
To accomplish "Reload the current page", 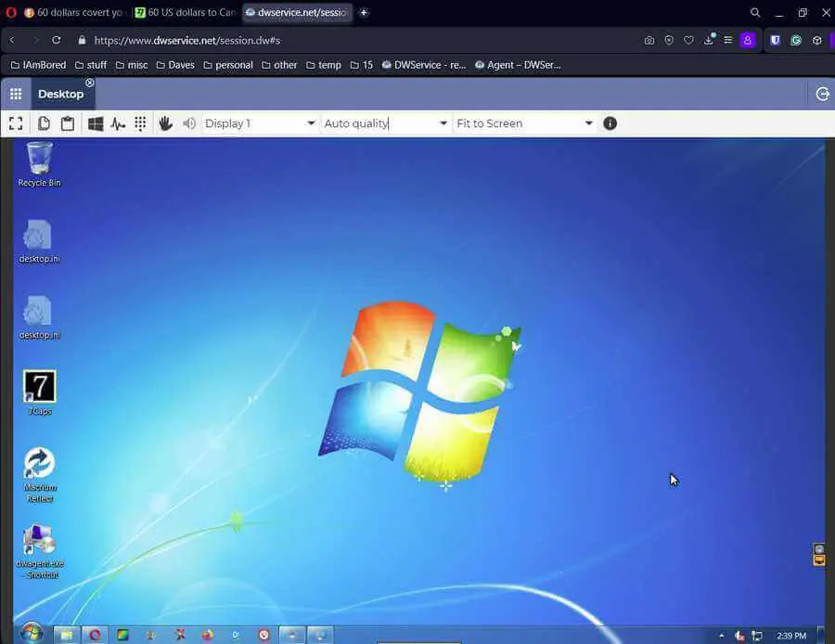I will pos(56,41).
